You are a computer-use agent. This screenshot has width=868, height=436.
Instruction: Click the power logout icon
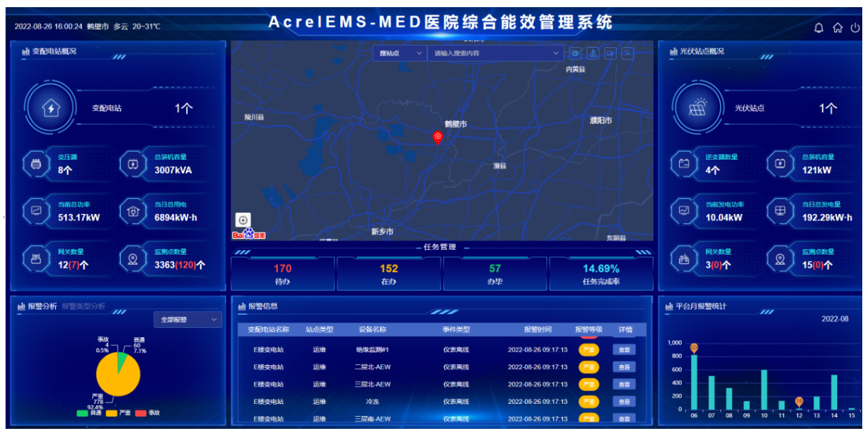[855, 28]
